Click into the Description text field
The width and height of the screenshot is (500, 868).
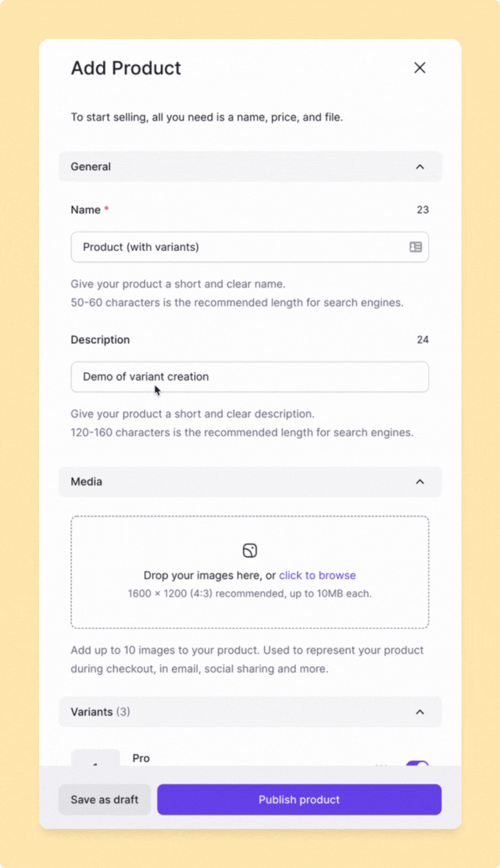[x=250, y=377]
